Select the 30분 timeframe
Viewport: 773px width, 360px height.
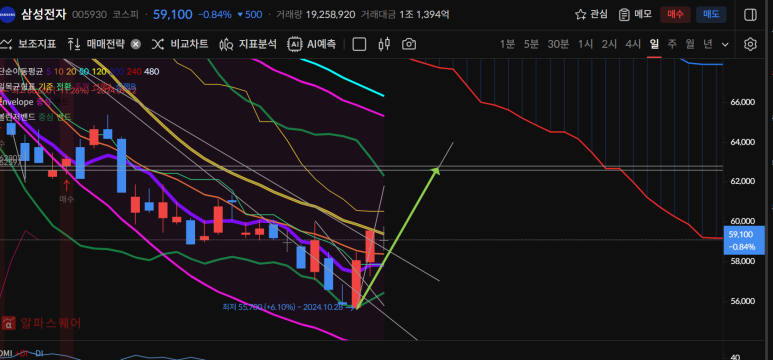tap(558, 44)
